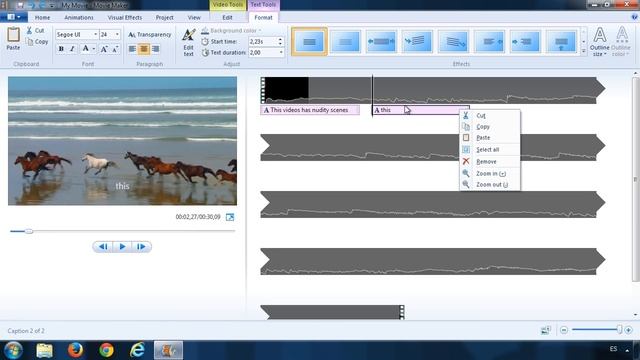The width and height of the screenshot is (640, 360).
Task: Open the font color dropdown arrow
Action: pos(93,49)
